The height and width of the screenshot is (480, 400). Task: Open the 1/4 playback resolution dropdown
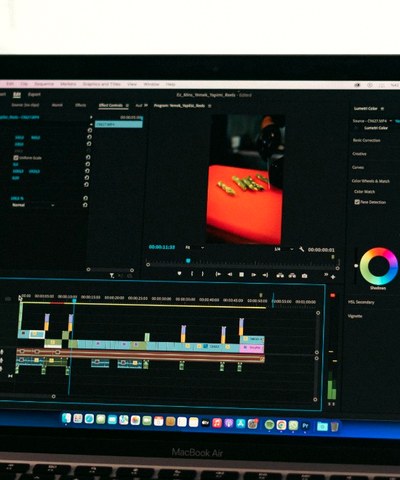(284, 249)
